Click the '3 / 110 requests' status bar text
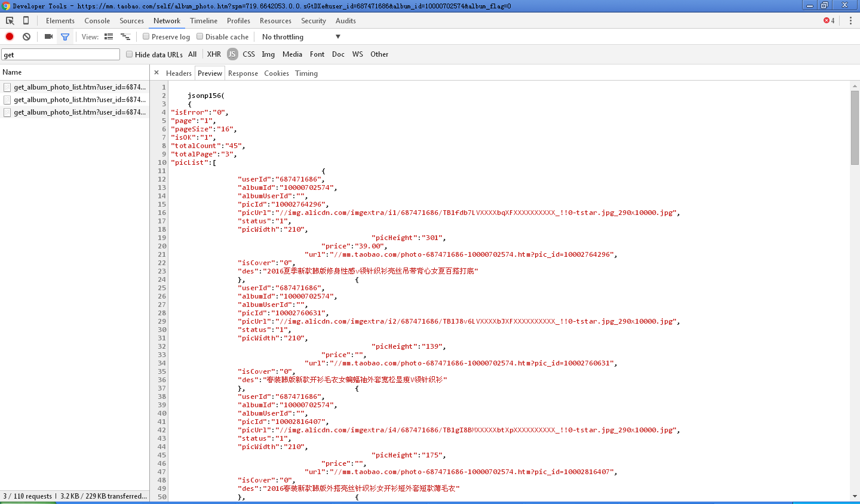Screen dimensions: 860x504 click(27, 496)
